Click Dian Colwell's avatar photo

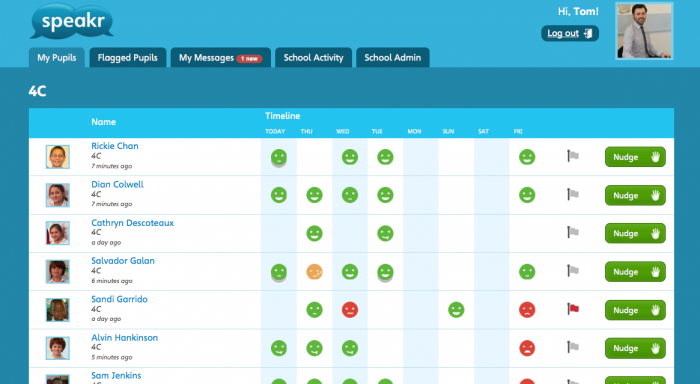(58, 195)
